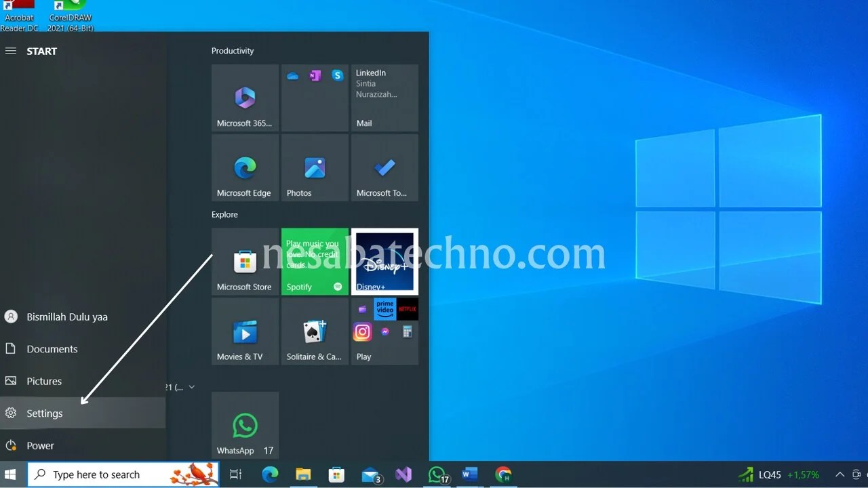Open the Microsoft 365 tile
868x488 pixels.
pyautogui.click(x=245, y=98)
